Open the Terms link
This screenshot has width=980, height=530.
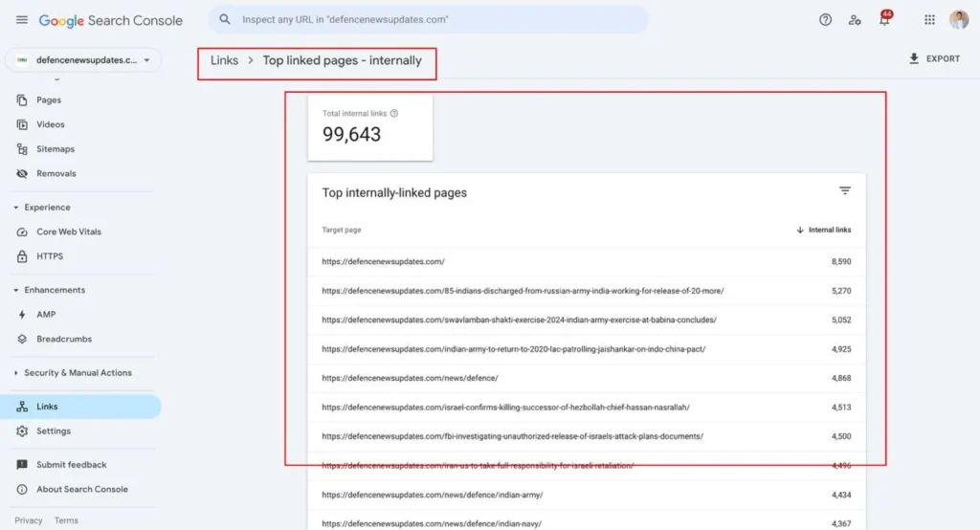click(66, 520)
